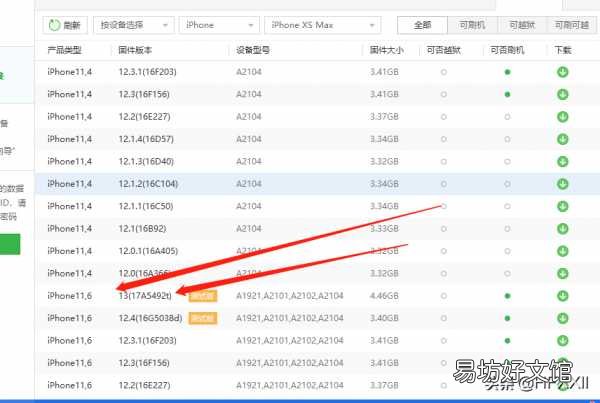Click the 3.33GB size cell

tap(384, 228)
